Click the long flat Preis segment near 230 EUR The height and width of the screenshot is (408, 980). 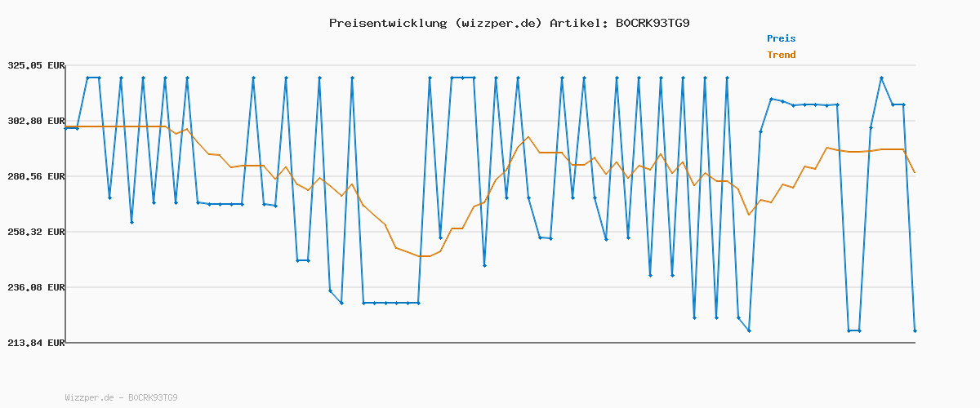(390, 303)
